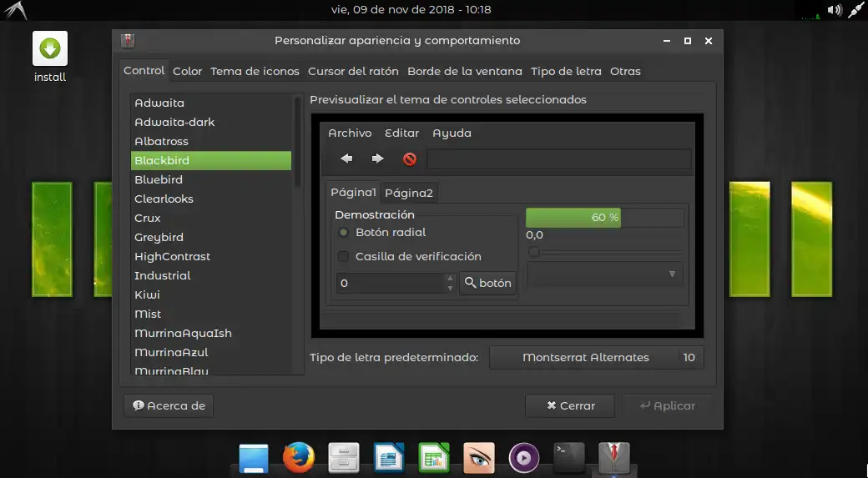Switch to the Otras tab

point(625,72)
